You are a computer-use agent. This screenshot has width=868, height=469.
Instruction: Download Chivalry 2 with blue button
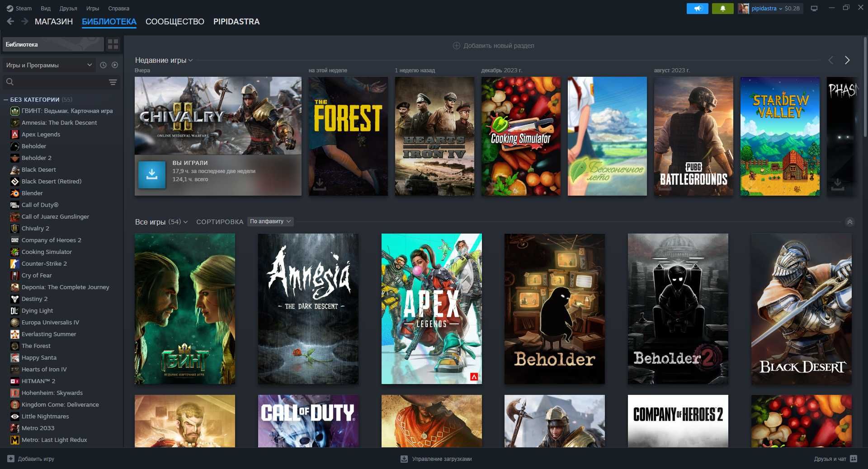click(x=152, y=174)
